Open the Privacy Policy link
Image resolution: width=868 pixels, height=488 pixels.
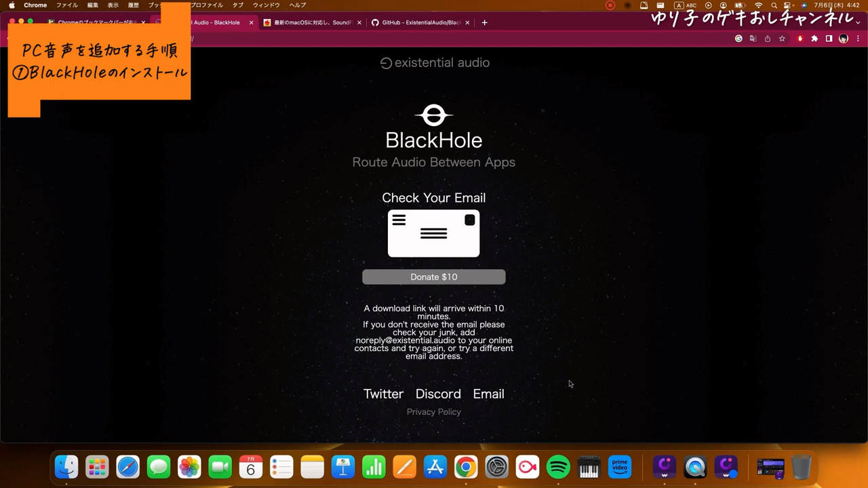tap(434, 412)
